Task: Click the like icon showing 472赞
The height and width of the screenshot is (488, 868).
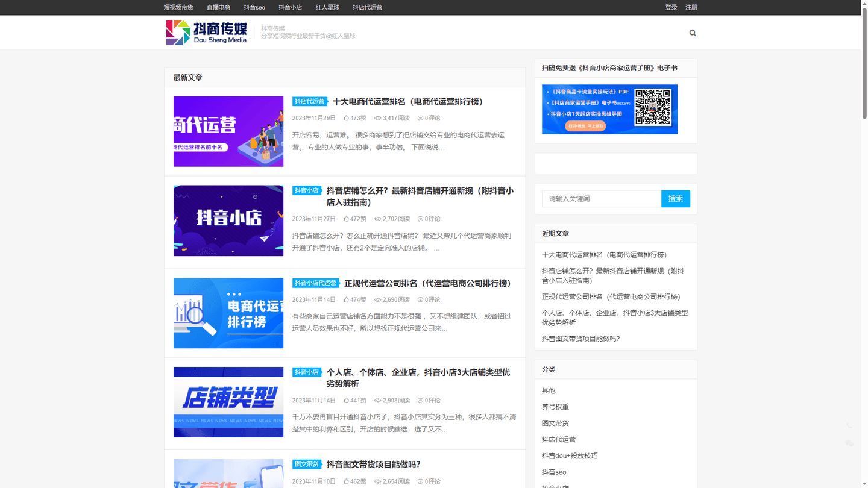Action: (347, 219)
